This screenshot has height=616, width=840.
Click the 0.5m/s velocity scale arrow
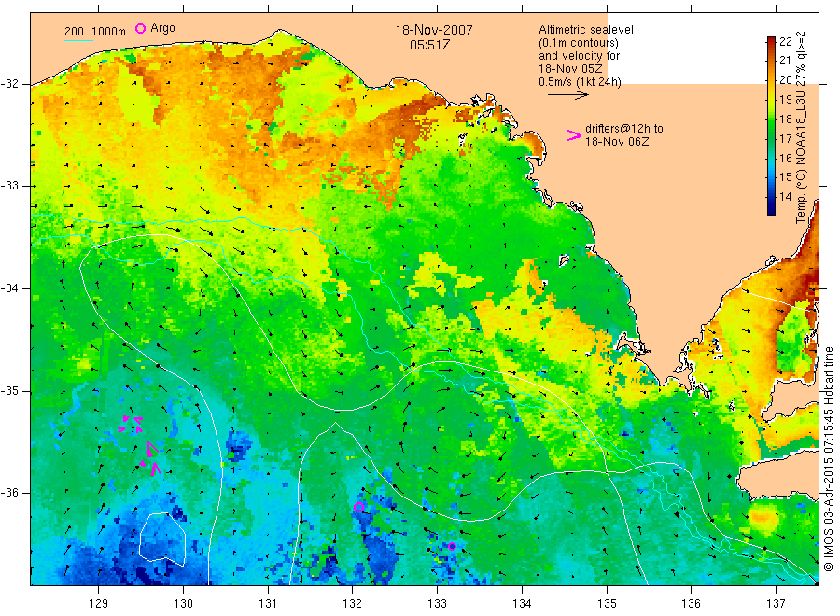click(567, 95)
